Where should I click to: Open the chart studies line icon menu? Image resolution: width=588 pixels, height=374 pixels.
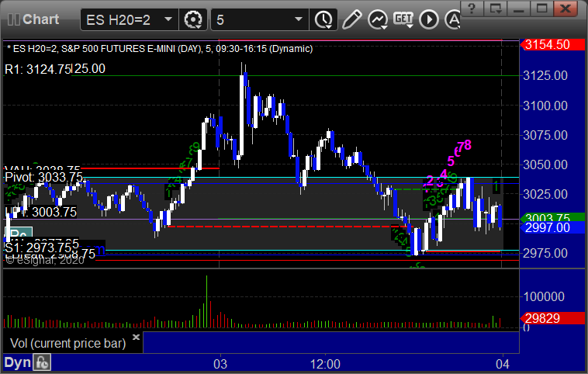[x=378, y=19]
